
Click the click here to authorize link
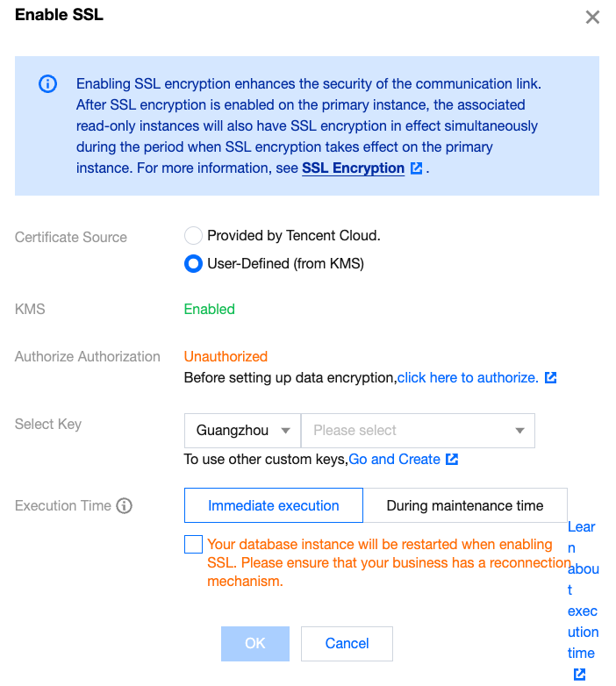coord(468,378)
